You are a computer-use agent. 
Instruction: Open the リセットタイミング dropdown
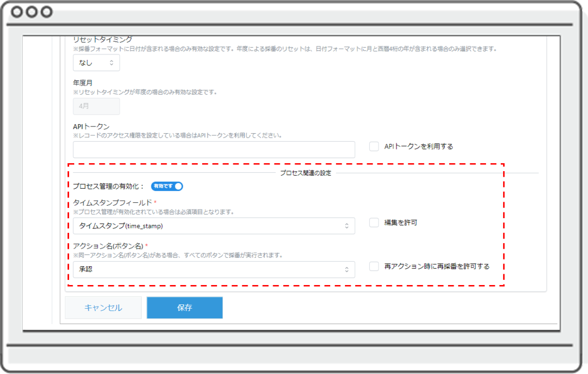(96, 63)
